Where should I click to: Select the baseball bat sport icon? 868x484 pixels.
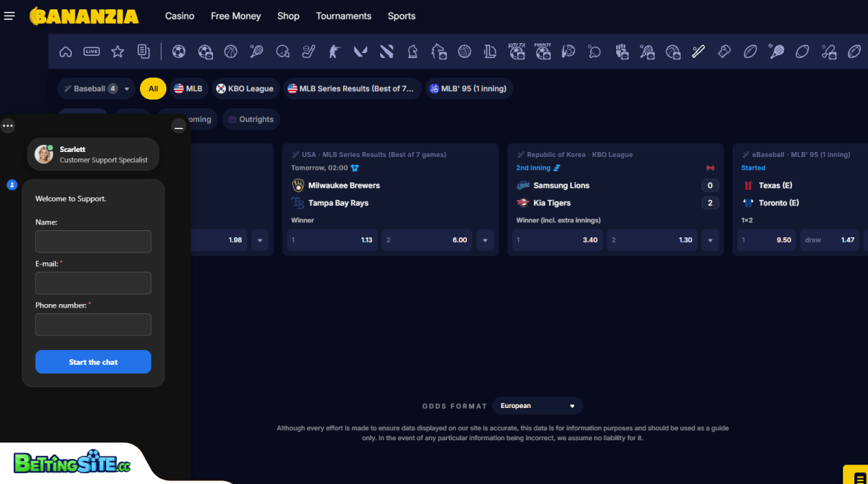click(698, 52)
